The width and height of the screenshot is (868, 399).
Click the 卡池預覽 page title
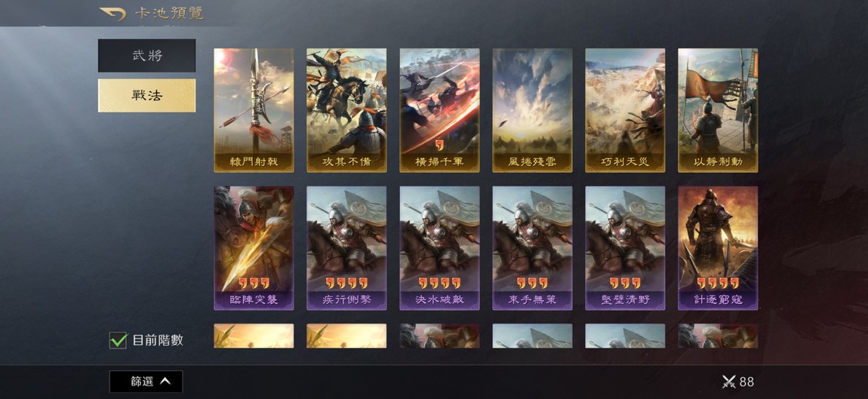pyautogui.click(x=169, y=14)
